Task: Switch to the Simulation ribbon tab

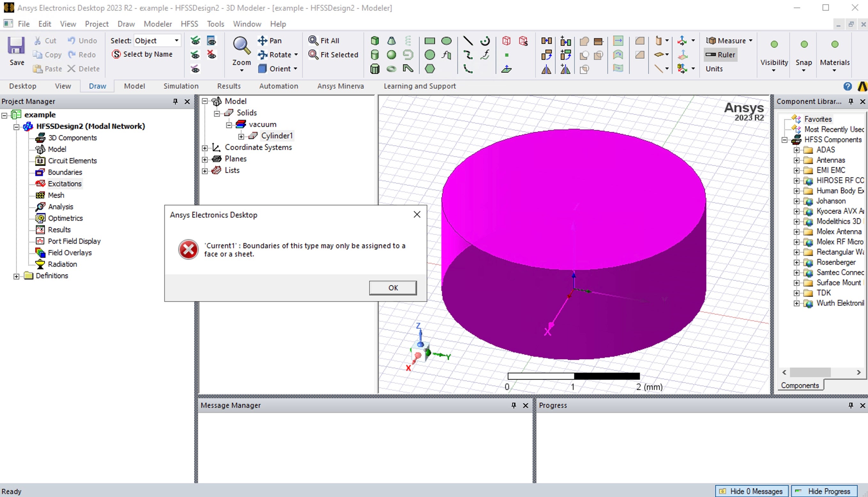Action: tap(181, 86)
